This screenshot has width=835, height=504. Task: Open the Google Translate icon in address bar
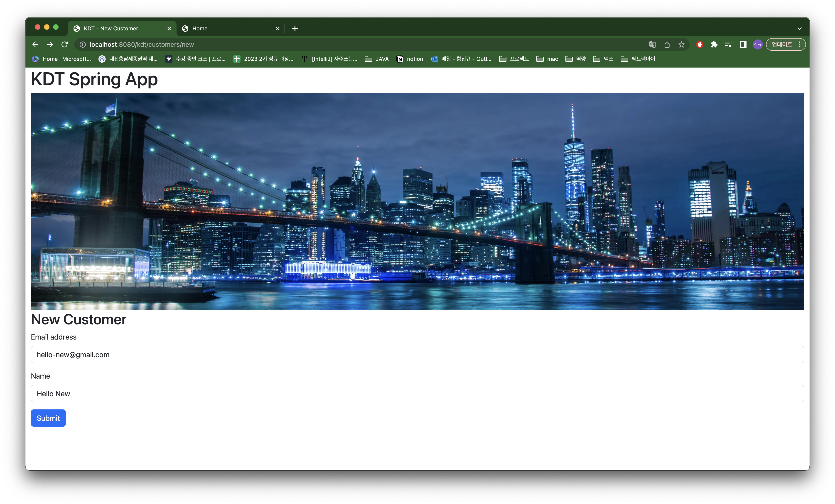[x=652, y=44]
